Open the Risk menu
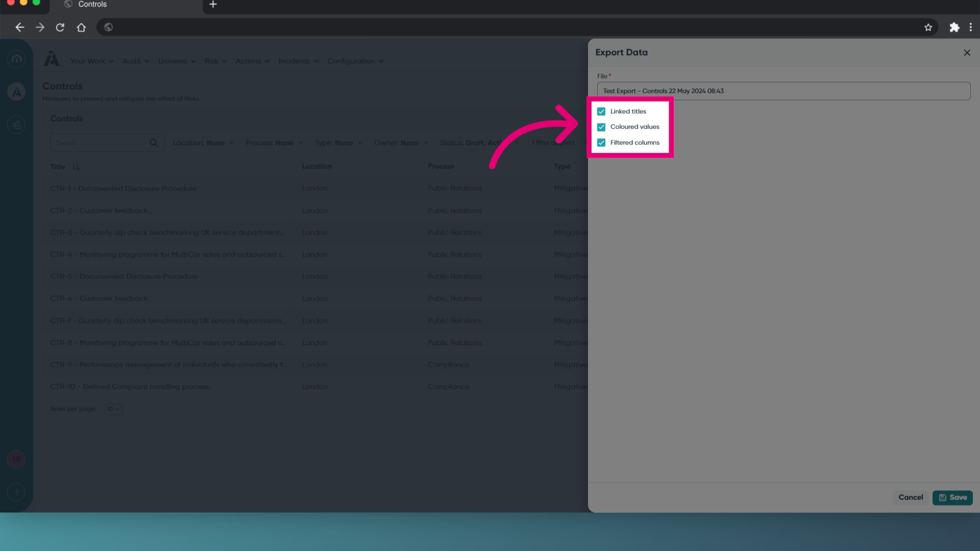 coord(215,61)
